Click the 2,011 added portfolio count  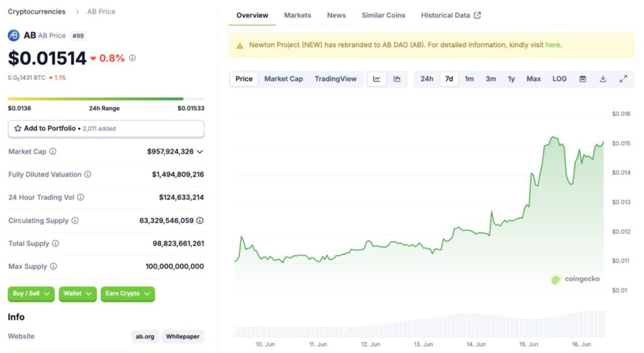tap(99, 129)
